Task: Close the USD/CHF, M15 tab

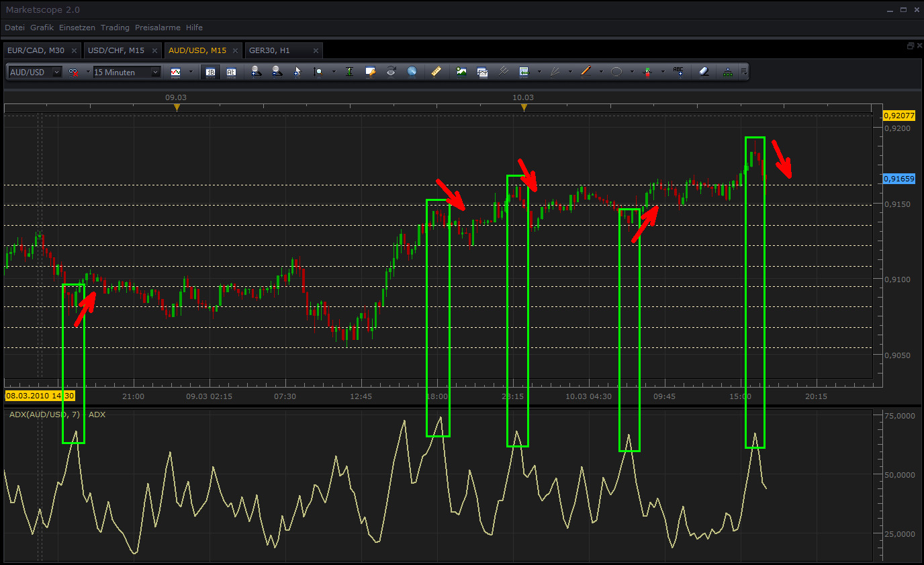Action: click(154, 51)
